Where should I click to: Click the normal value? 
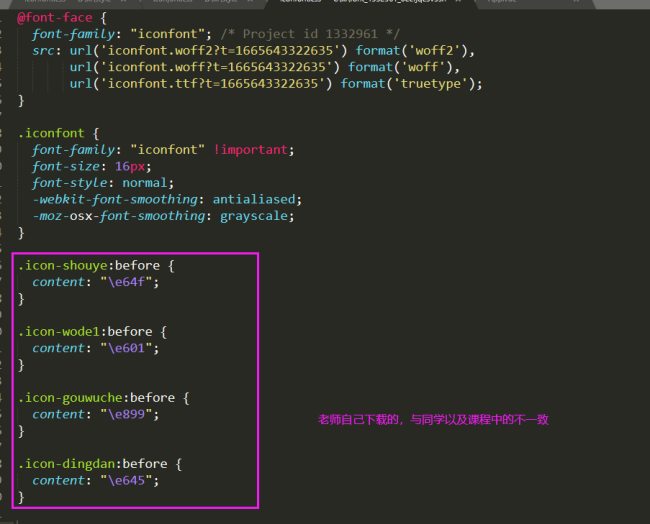click(145, 183)
